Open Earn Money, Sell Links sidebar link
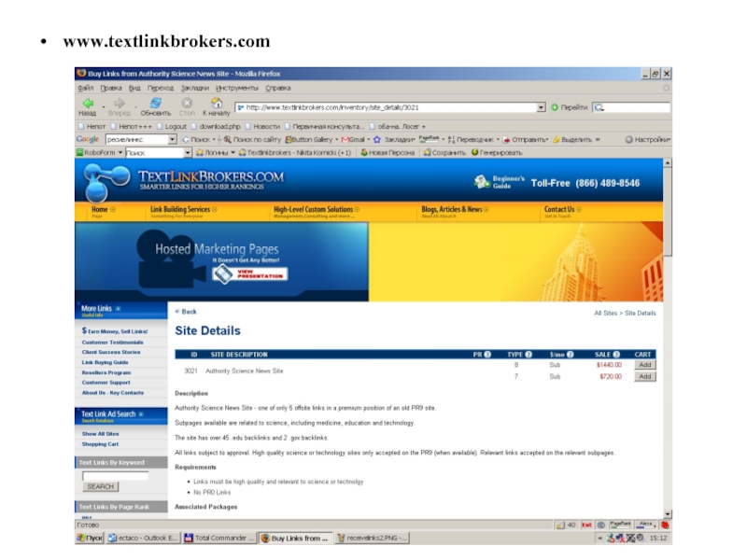Image resolution: width=747 pixels, height=560 pixels. click(x=115, y=331)
